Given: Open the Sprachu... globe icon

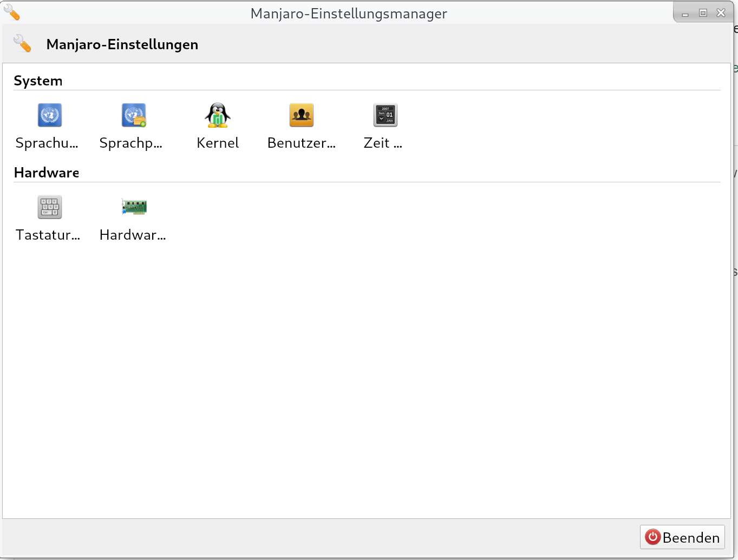Looking at the screenshot, I should (x=50, y=115).
